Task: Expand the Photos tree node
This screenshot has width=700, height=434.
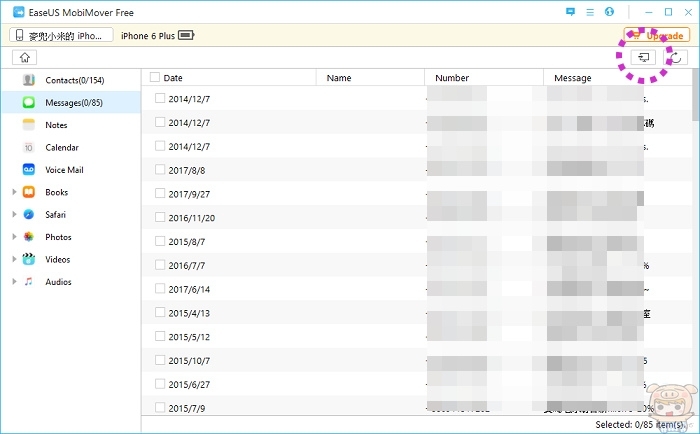Action: pyautogui.click(x=14, y=237)
